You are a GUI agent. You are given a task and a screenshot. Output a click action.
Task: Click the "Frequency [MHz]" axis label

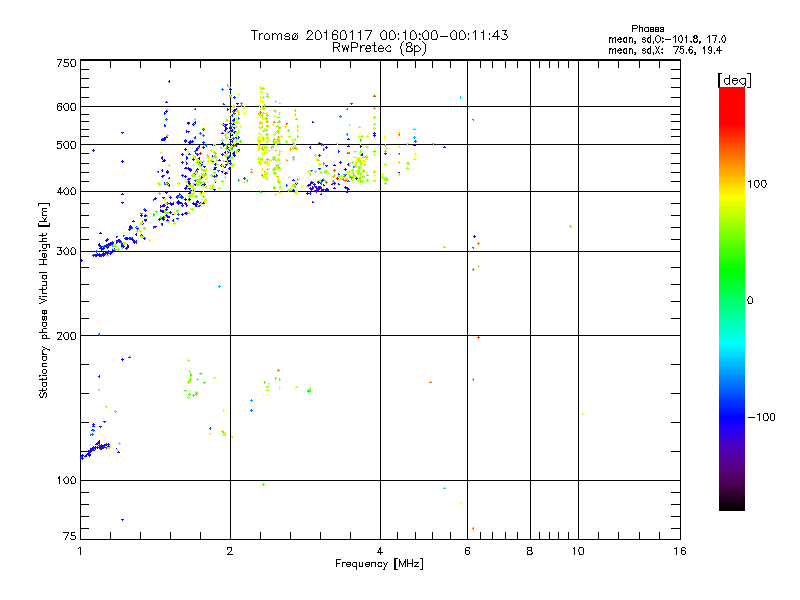point(379,564)
